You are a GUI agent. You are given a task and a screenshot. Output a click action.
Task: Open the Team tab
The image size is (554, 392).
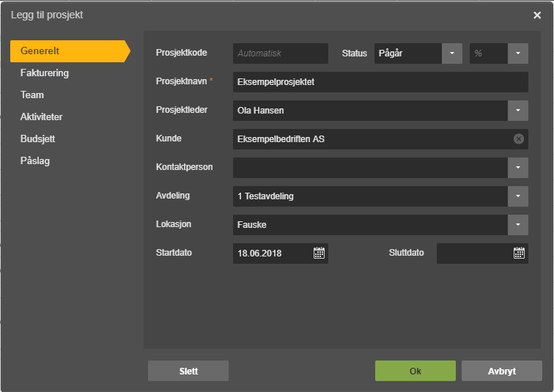point(32,95)
